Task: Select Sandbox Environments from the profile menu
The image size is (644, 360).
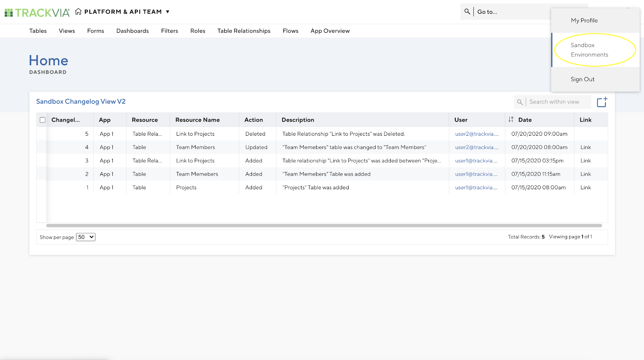Action: pos(589,50)
